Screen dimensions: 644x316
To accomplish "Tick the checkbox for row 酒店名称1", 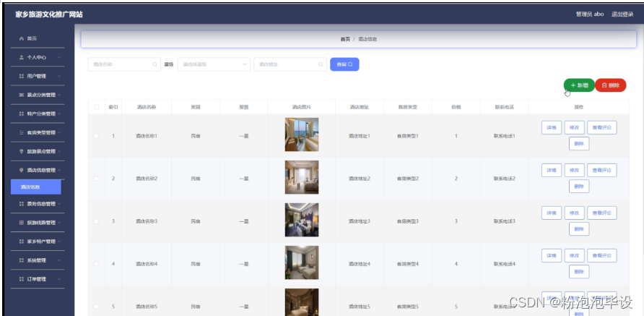I will (97, 136).
